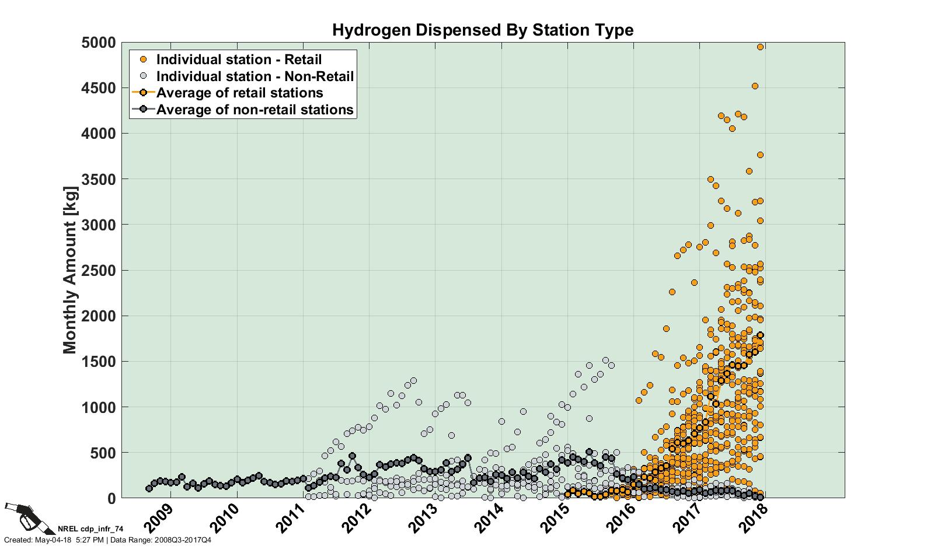Click the fuel nozzle logo icon
The image size is (934, 560).
pos(22,516)
